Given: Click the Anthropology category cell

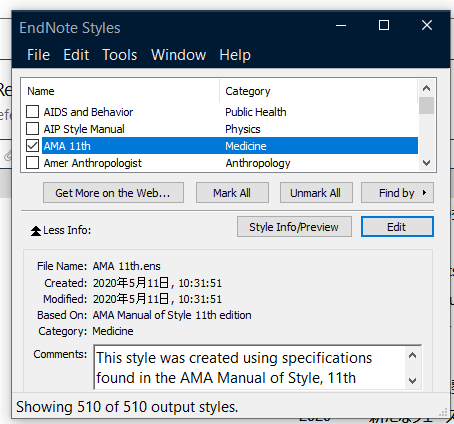Looking at the screenshot, I should (258, 163).
